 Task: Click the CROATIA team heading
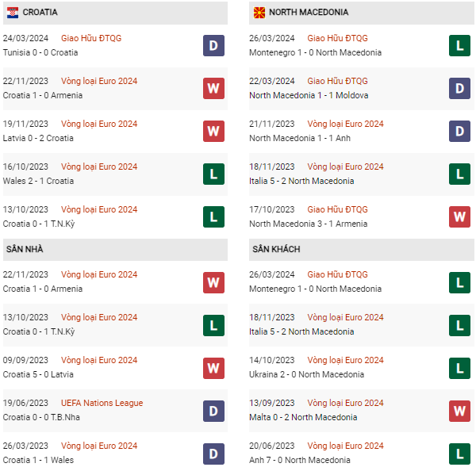pyautogui.click(x=40, y=13)
